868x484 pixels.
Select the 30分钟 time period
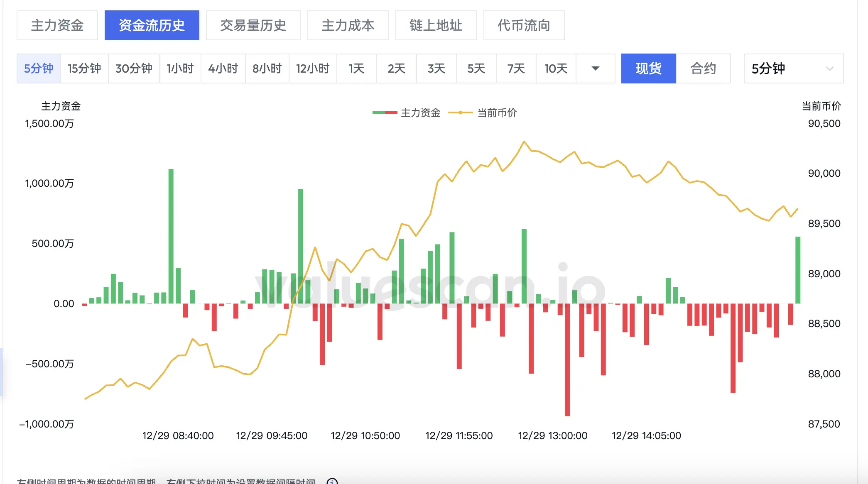(x=134, y=68)
